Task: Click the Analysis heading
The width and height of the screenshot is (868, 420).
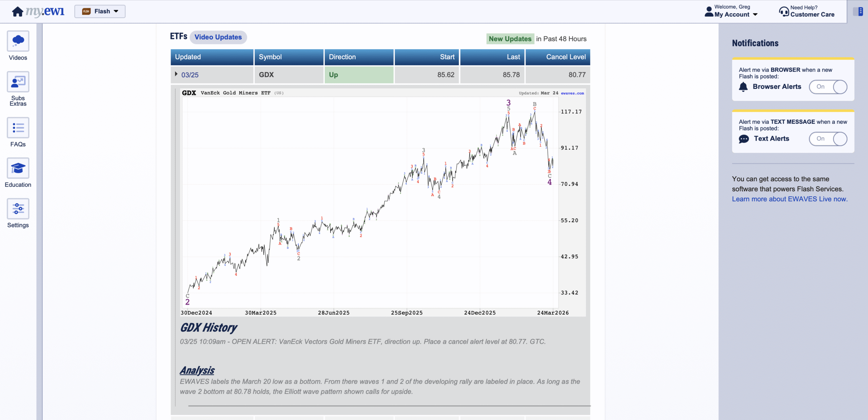Action: pyautogui.click(x=197, y=371)
